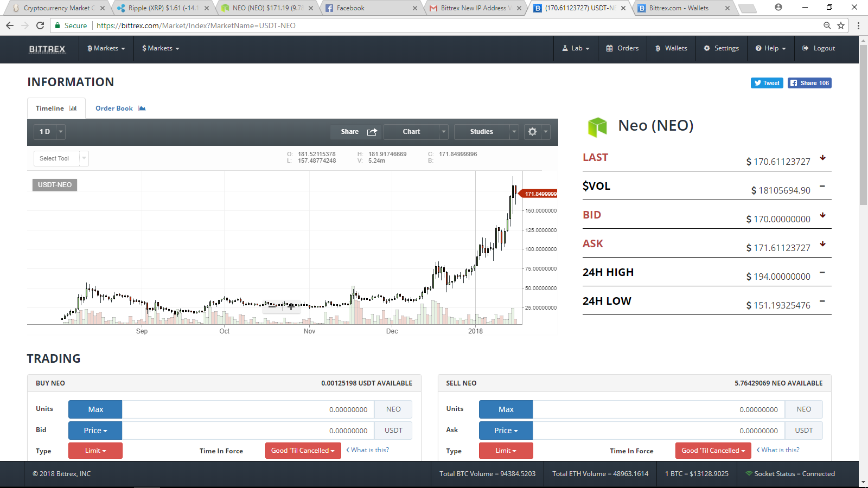The image size is (868, 488).
Task: Click the $VOL value 18105694.90
Action: 781,190
